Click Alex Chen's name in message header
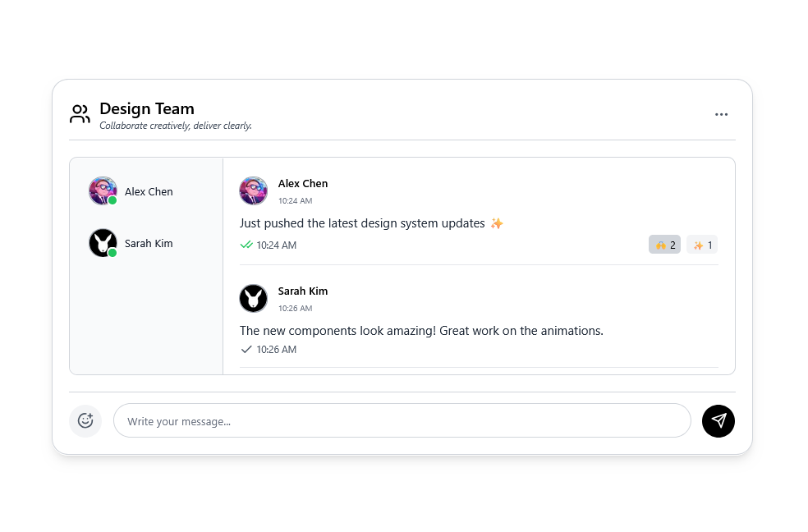Viewport: 808px width, 532px height. pyautogui.click(x=303, y=183)
